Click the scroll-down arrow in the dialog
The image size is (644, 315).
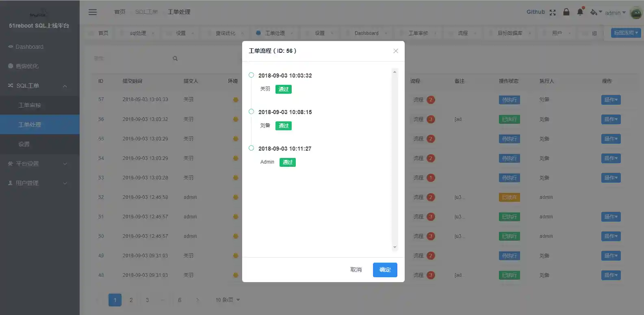click(x=395, y=247)
